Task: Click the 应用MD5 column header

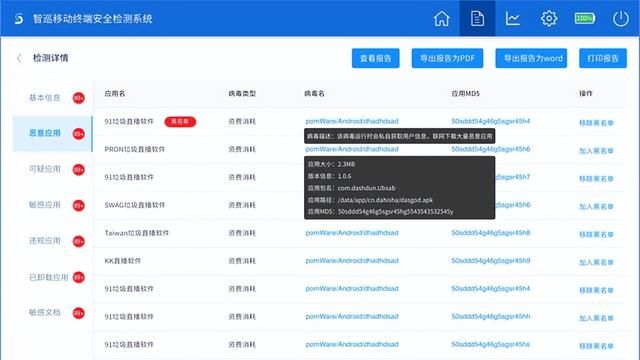Action: click(465, 93)
